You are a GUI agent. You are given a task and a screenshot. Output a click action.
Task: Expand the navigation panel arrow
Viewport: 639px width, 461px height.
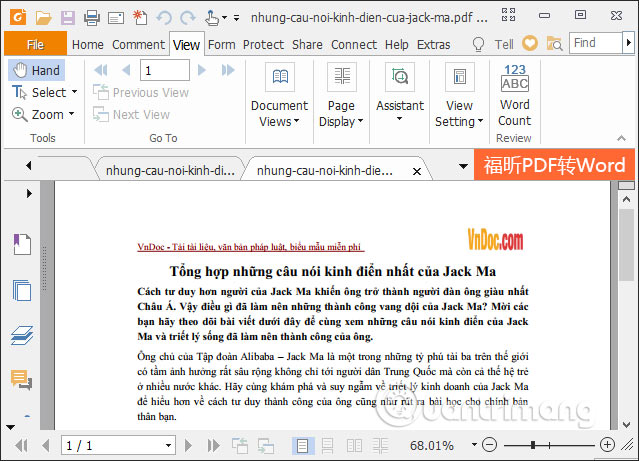click(29, 193)
